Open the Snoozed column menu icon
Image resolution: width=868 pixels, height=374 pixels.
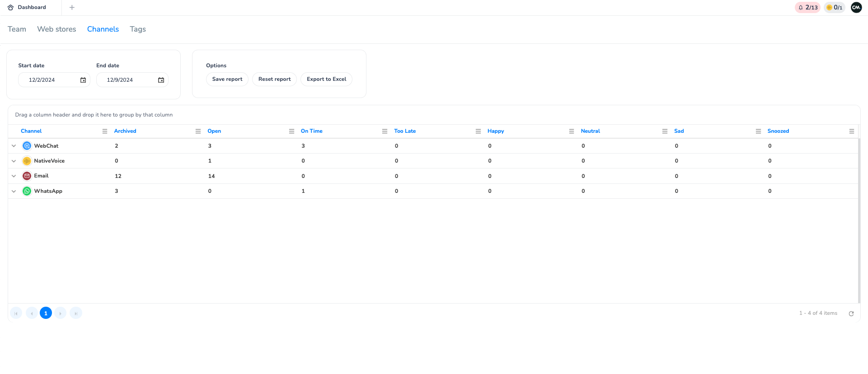(851, 131)
